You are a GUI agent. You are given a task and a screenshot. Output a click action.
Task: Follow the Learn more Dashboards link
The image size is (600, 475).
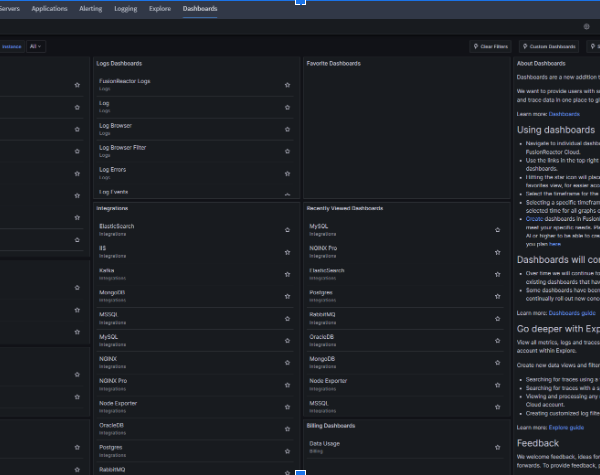coord(564,114)
